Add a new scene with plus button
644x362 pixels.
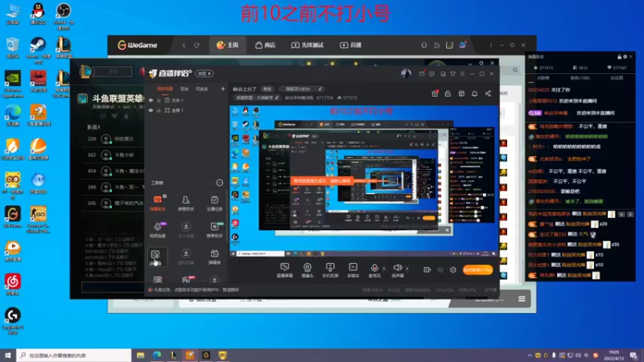click(223, 88)
